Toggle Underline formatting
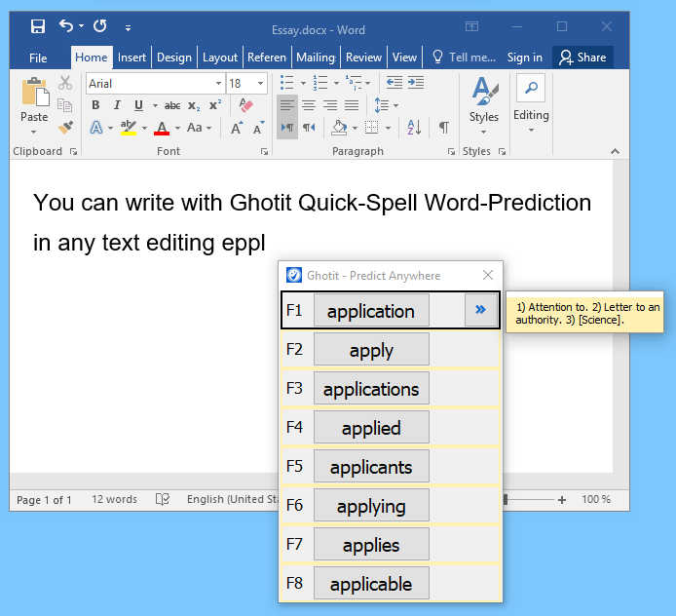The width and height of the screenshot is (676, 616). point(138,105)
